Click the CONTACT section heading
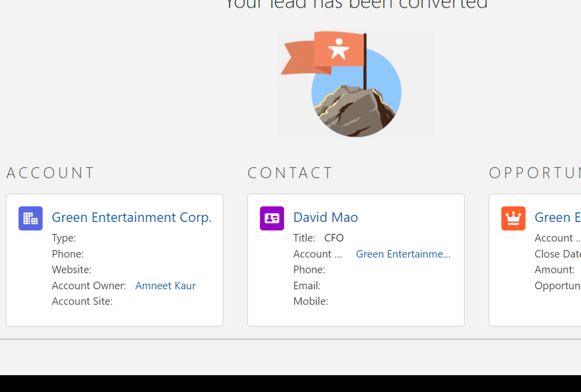Image resolution: width=581 pixels, height=392 pixels. (x=290, y=173)
